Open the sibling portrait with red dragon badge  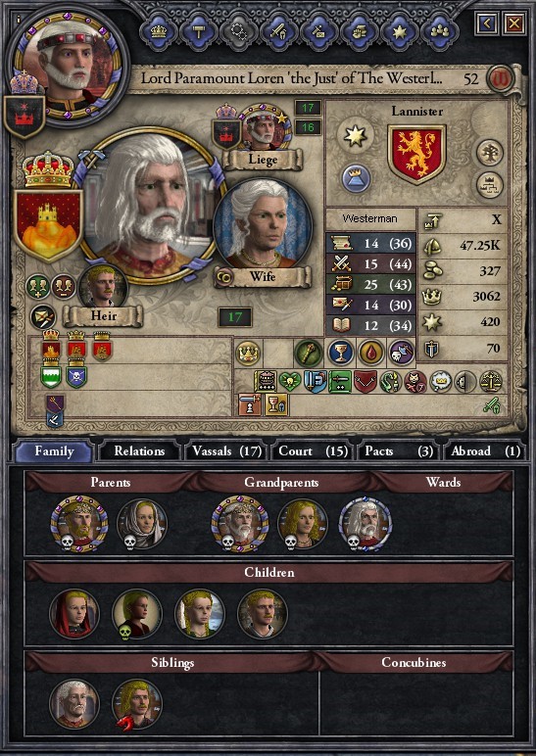tap(137, 704)
